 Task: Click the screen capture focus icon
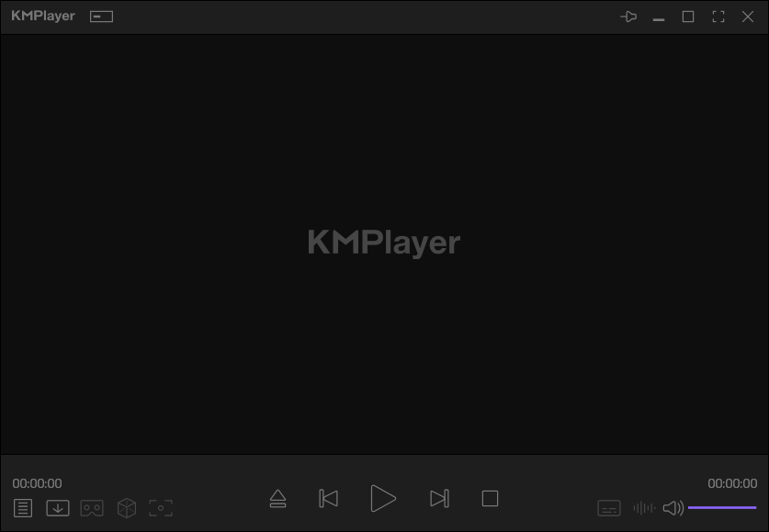161,508
